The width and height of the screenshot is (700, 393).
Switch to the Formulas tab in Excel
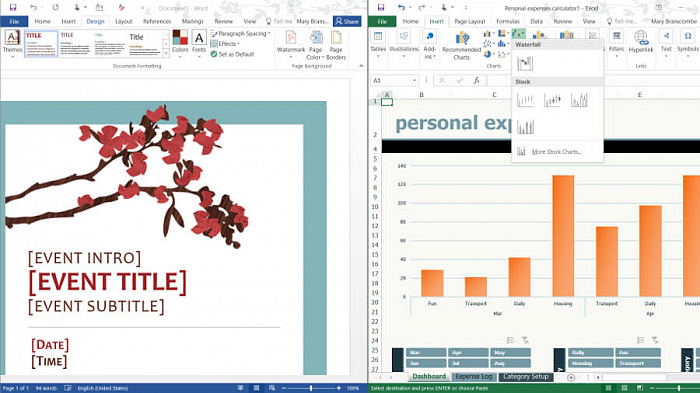coord(508,21)
